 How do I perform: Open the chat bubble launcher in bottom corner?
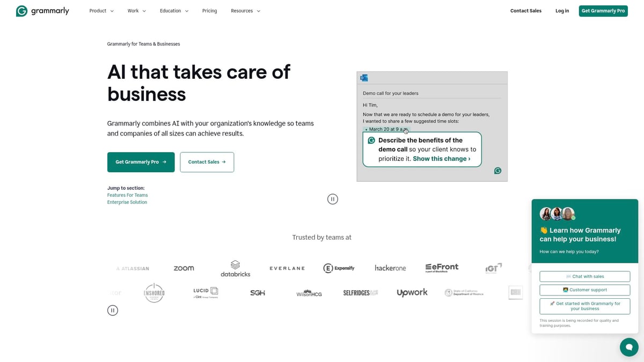point(628,347)
